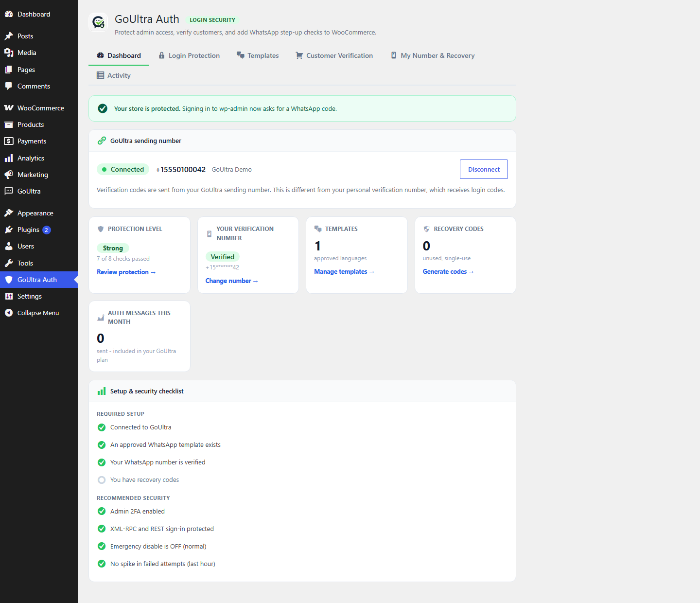Click the '7 of 8 checks passed' text
Image resolution: width=700 pixels, height=603 pixels.
point(123,259)
